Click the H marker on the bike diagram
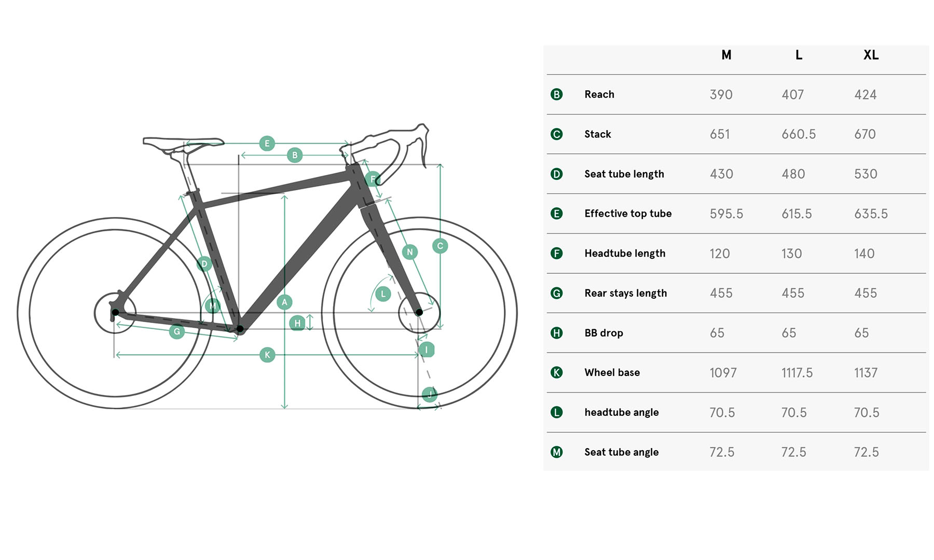This screenshot has height=560, width=934. point(297,324)
